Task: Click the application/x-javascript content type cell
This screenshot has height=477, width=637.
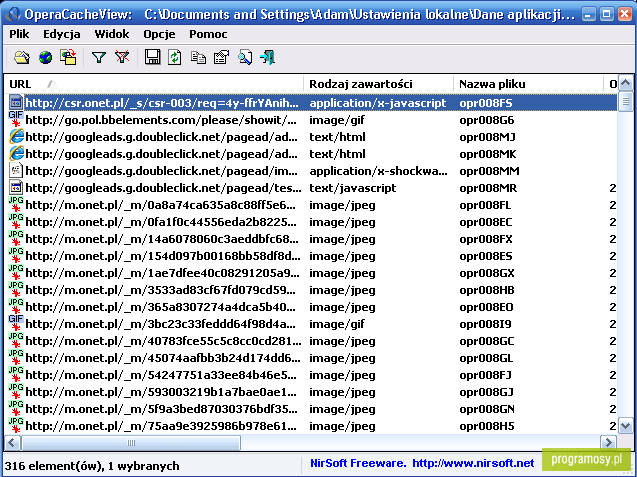Action: click(x=377, y=103)
